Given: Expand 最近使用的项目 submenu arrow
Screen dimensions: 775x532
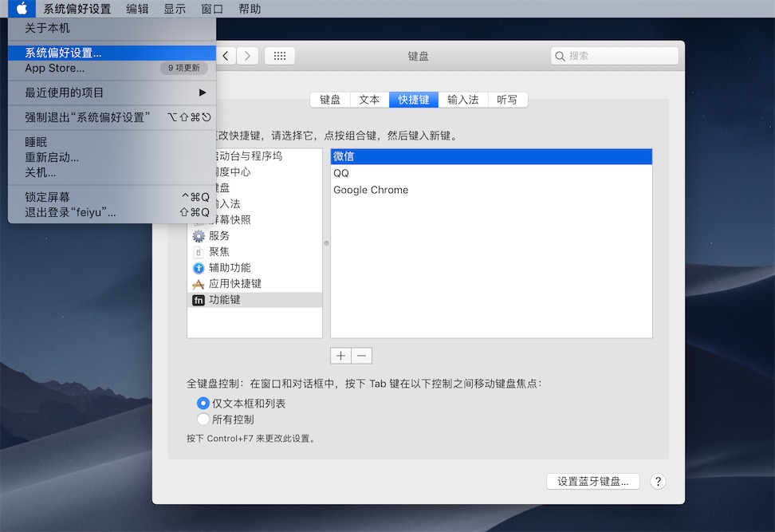Looking at the screenshot, I should pyautogui.click(x=203, y=93).
